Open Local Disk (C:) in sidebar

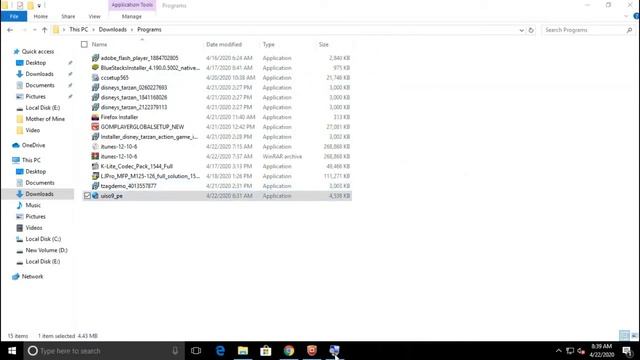pyautogui.click(x=43, y=239)
